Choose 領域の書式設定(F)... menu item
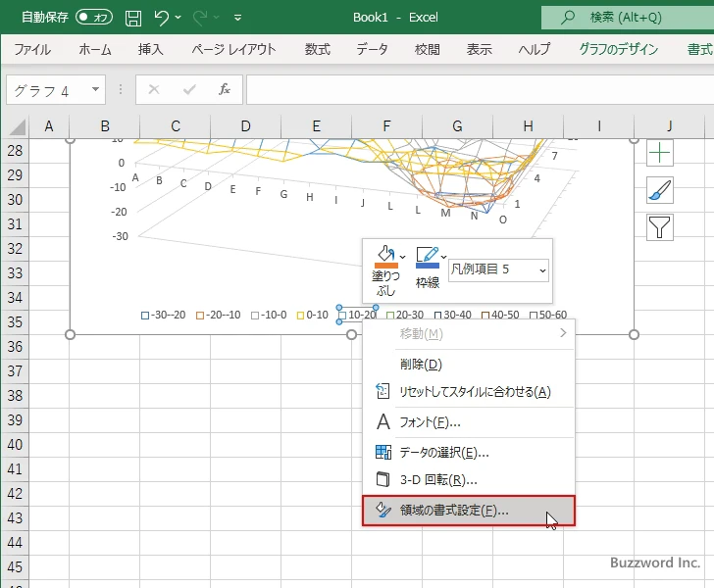 (x=469, y=511)
